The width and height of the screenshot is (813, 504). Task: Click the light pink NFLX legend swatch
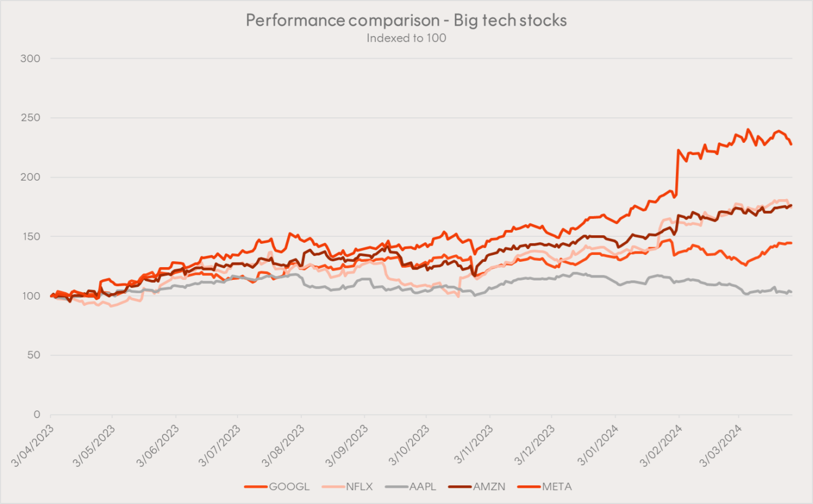335,486
